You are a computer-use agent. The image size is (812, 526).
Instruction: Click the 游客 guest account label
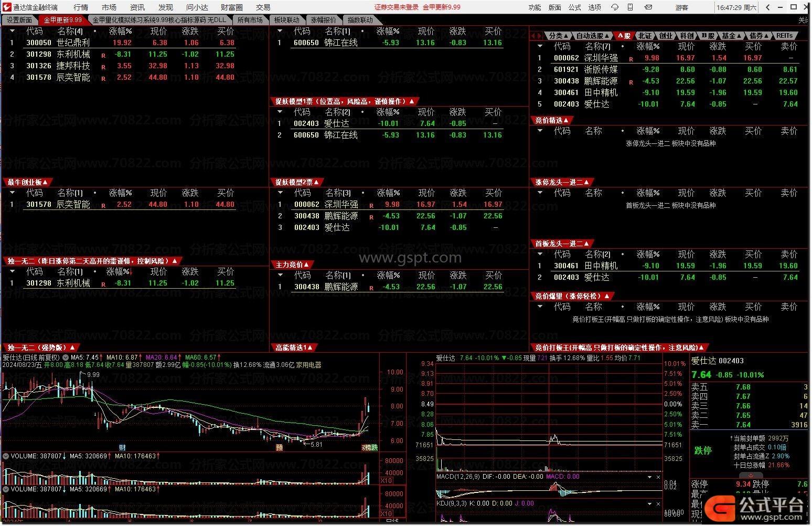coord(681,7)
